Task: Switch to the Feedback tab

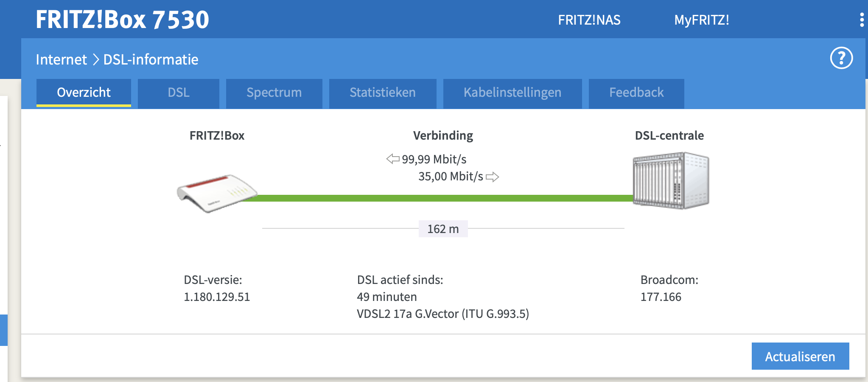Action: (636, 93)
